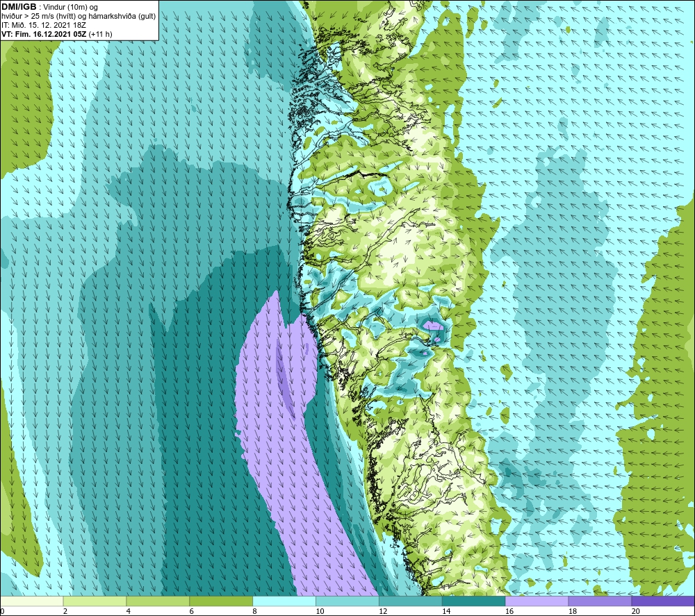The height and width of the screenshot is (616, 695).
Task: Click the 0–2 m/s palest legend swatch
Action: tap(32, 601)
